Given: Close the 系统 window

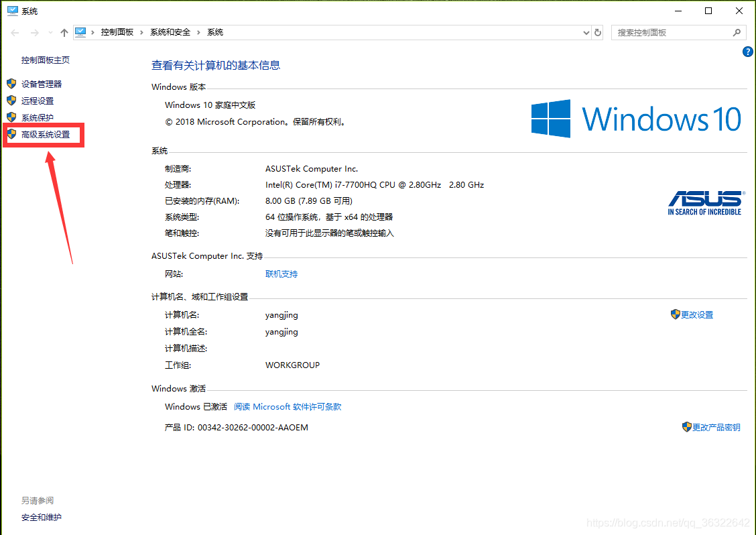Looking at the screenshot, I should [x=739, y=11].
